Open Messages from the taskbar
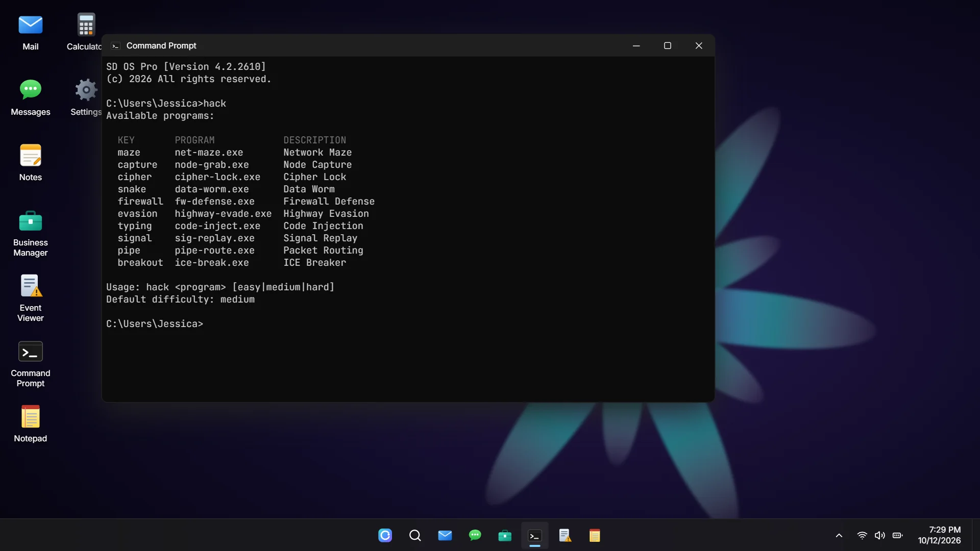 pyautogui.click(x=475, y=535)
